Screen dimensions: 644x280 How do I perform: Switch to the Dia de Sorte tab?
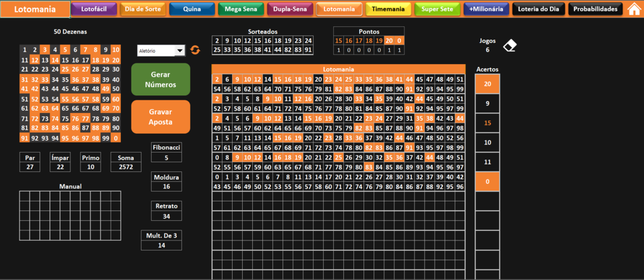[x=143, y=9]
